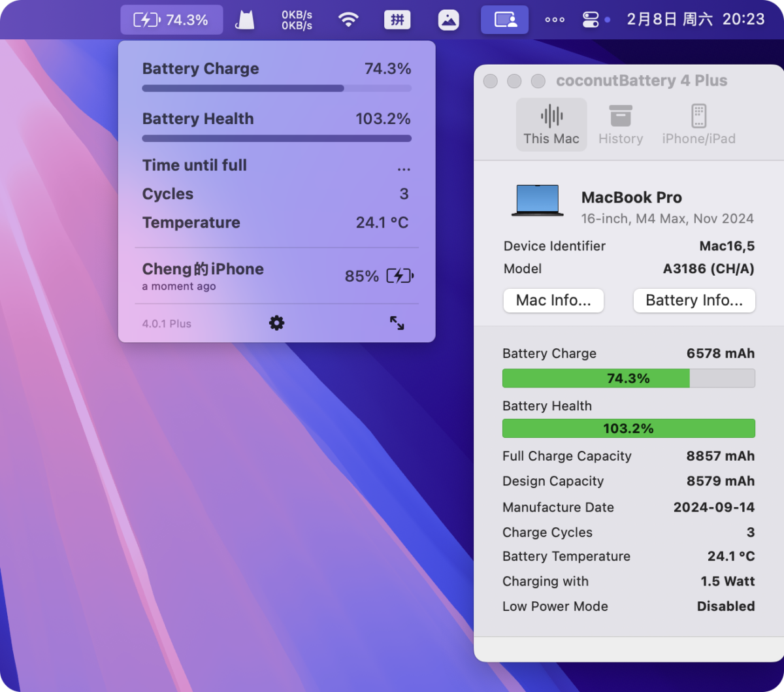This screenshot has width=784, height=692.
Task: Close the coconutBattery window
Action: click(x=491, y=81)
